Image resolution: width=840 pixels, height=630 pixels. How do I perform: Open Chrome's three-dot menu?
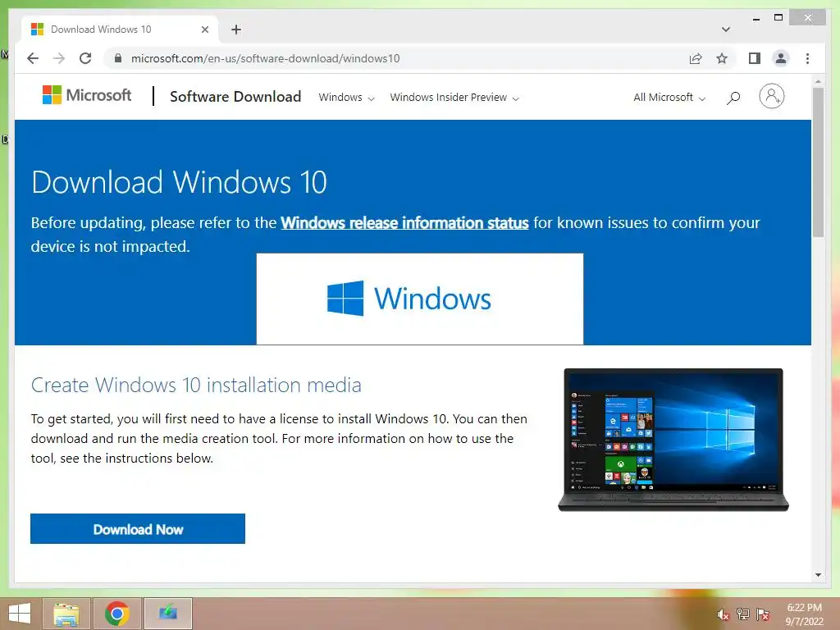tap(807, 58)
